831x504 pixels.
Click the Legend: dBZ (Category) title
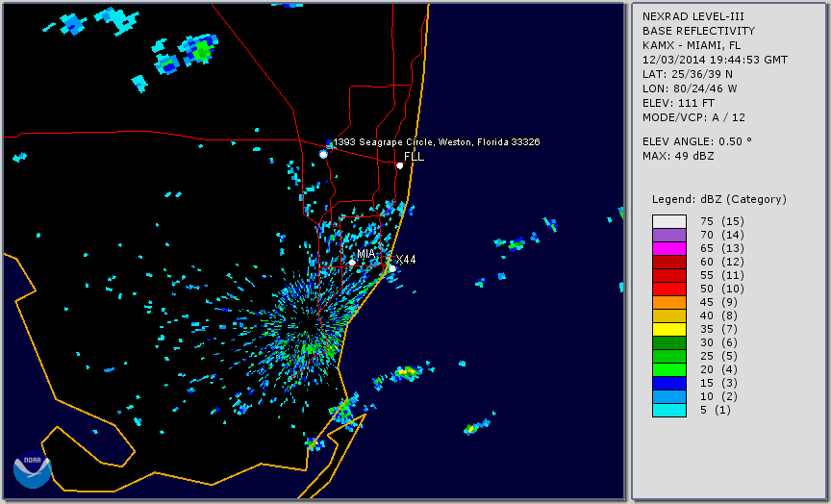tap(719, 200)
